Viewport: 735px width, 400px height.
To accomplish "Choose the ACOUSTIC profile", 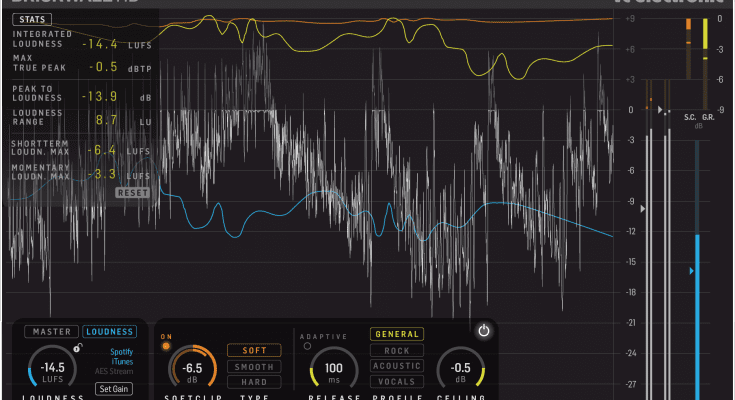I will tap(396, 366).
